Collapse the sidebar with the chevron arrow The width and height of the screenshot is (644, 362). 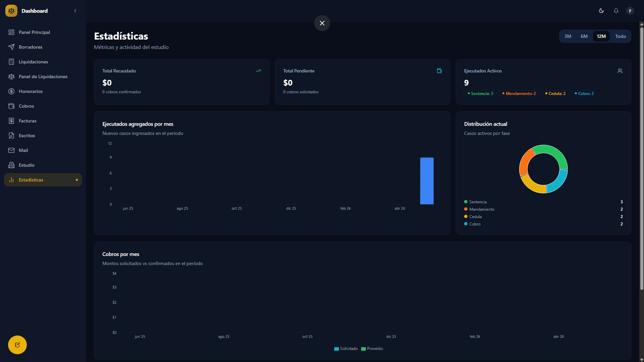coord(75,11)
